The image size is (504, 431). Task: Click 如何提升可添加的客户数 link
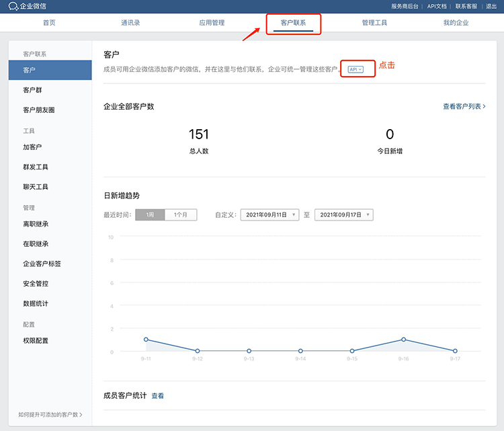point(50,415)
